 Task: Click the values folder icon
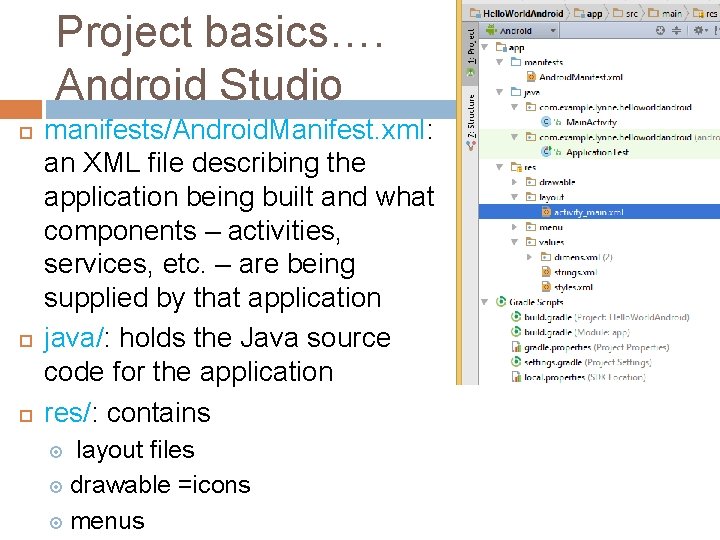click(531, 242)
